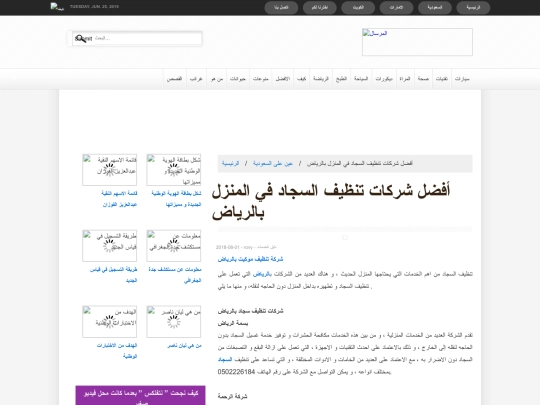Click الرئيسية breadcrumb link
Screen dimensions: 540x405
(x=230, y=163)
